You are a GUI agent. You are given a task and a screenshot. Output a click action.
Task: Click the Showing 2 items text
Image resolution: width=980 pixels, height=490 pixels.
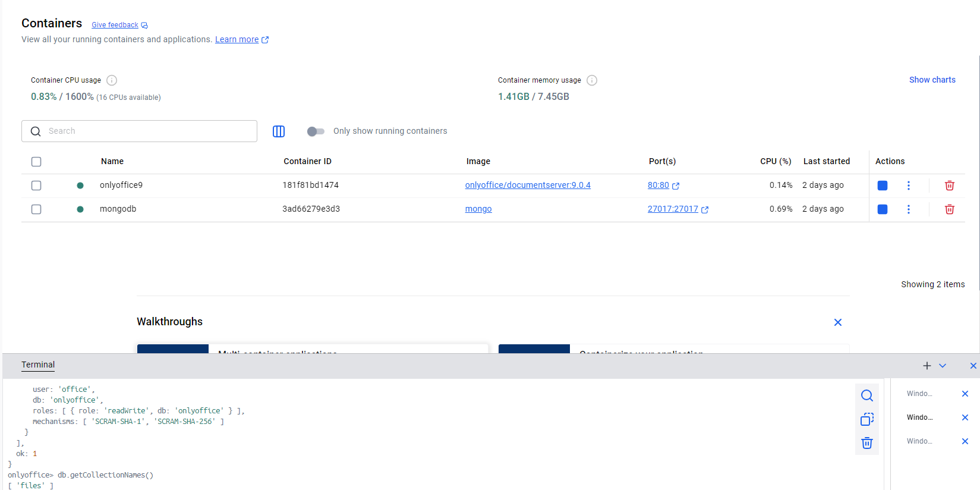pyautogui.click(x=932, y=284)
